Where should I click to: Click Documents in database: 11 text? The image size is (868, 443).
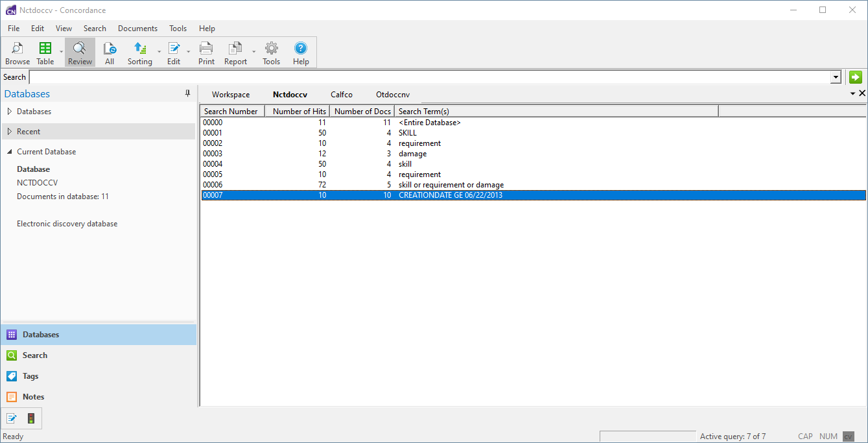coord(63,197)
